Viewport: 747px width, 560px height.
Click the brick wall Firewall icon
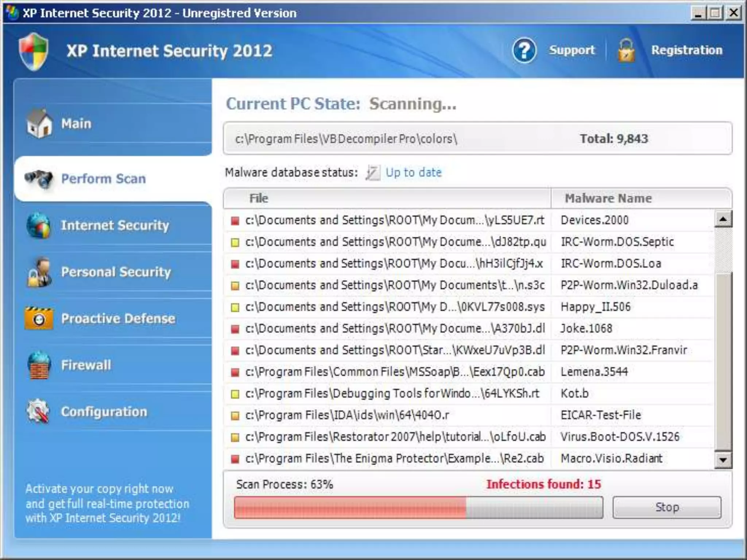39,365
